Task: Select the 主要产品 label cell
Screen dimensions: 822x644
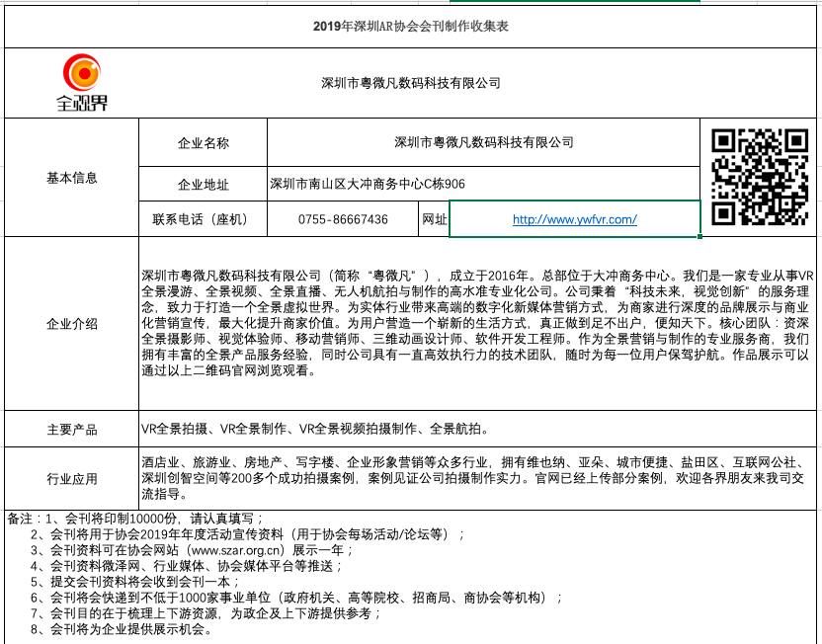Action: coord(72,429)
